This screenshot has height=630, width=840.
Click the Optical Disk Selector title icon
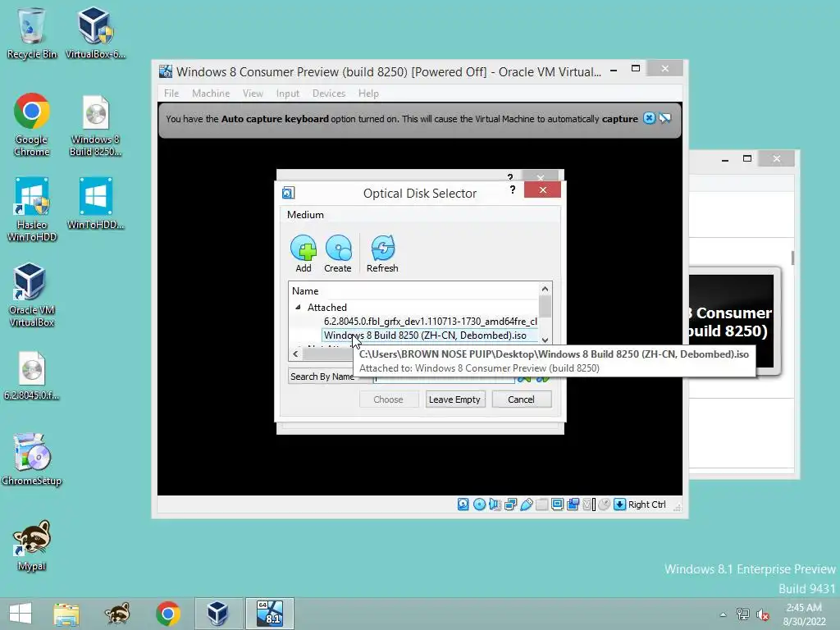tap(288, 193)
